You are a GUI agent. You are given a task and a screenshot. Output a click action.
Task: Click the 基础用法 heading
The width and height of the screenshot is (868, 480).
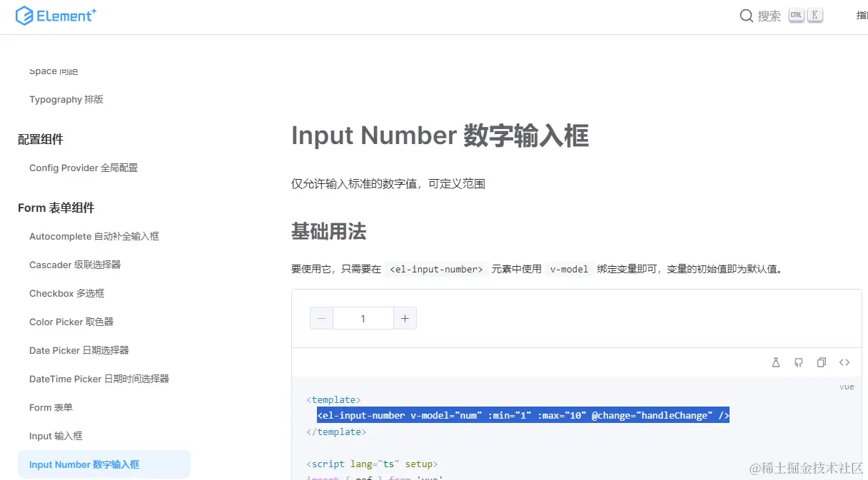tap(329, 231)
